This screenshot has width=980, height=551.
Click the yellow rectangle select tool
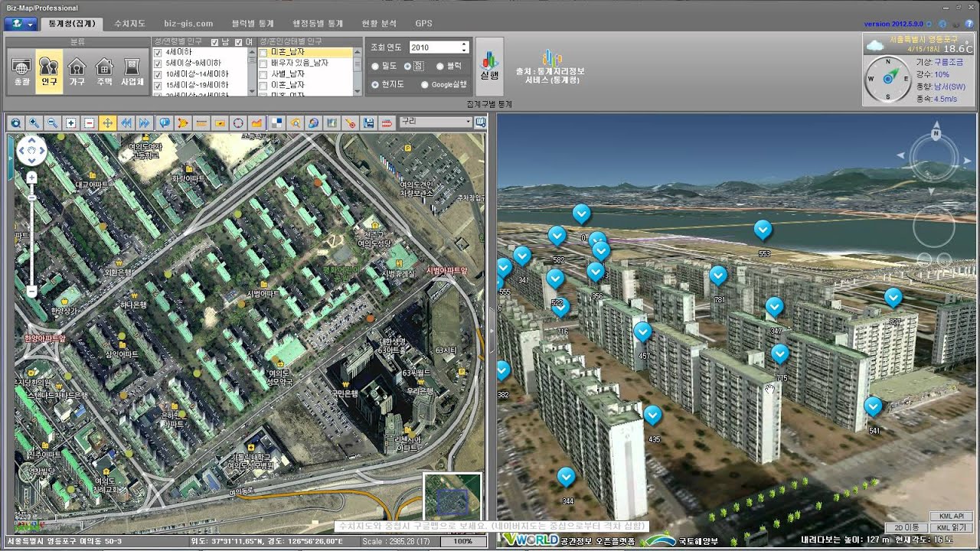click(x=219, y=122)
